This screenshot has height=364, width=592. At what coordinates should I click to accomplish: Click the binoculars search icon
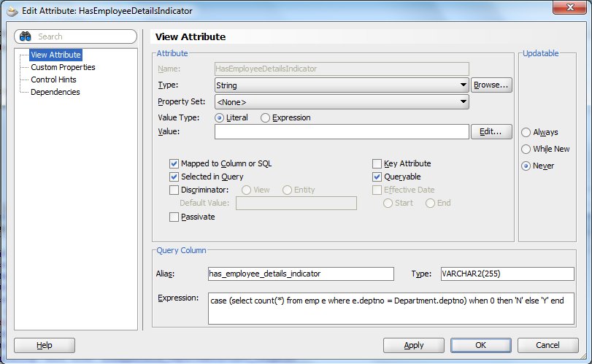pos(26,36)
